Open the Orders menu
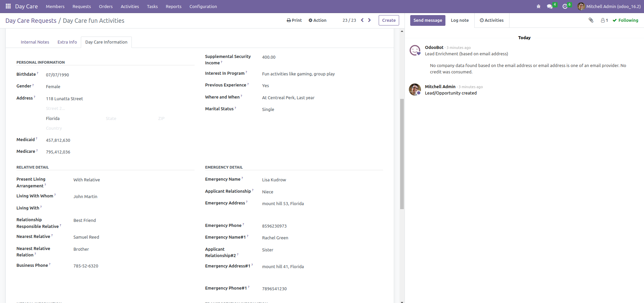 [x=106, y=6]
